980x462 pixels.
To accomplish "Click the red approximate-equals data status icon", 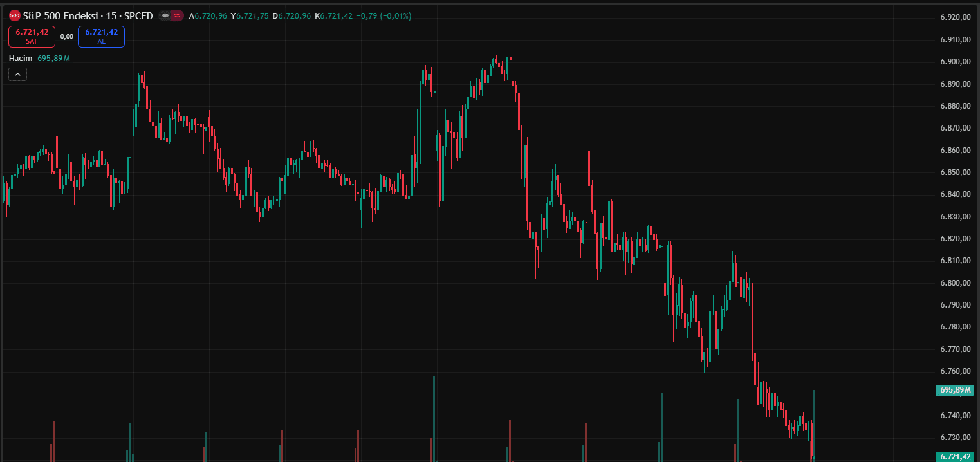I will point(176,15).
